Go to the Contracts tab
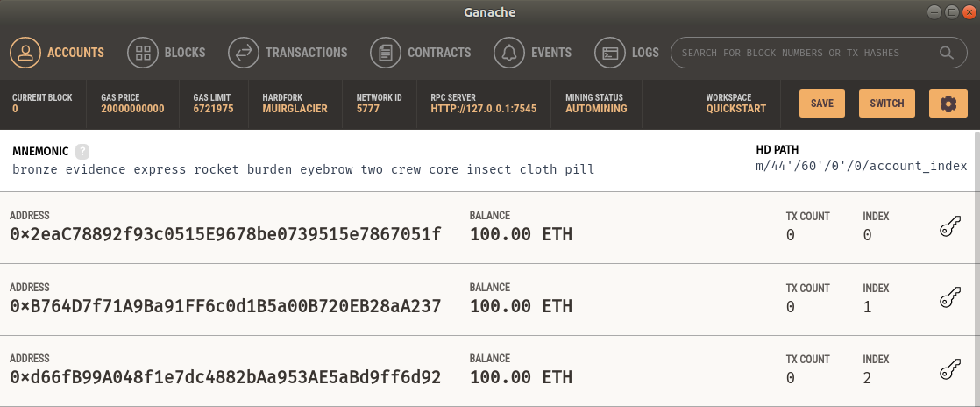Image resolution: width=980 pixels, height=407 pixels. pos(421,53)
